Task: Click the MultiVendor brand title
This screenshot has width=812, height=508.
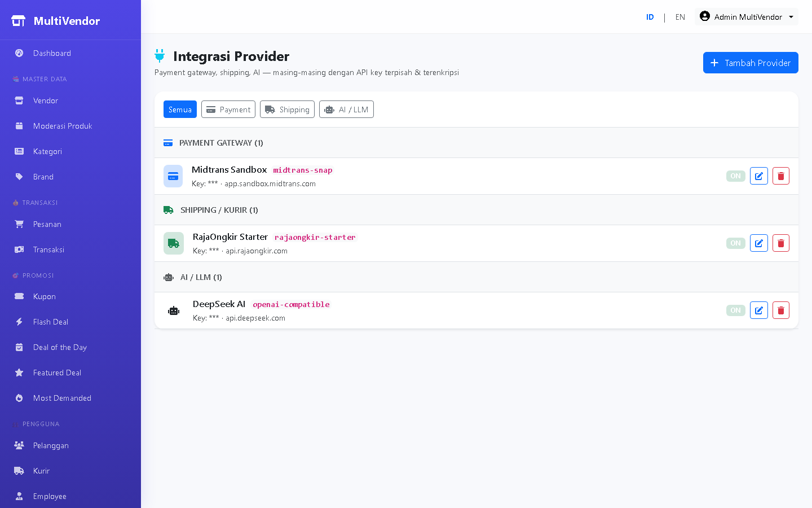Action: [x=67, y=21]
